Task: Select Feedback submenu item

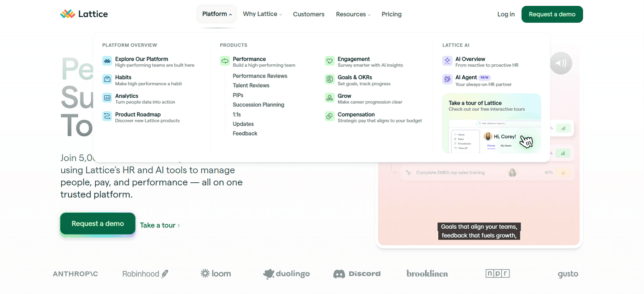Action: 245,134
